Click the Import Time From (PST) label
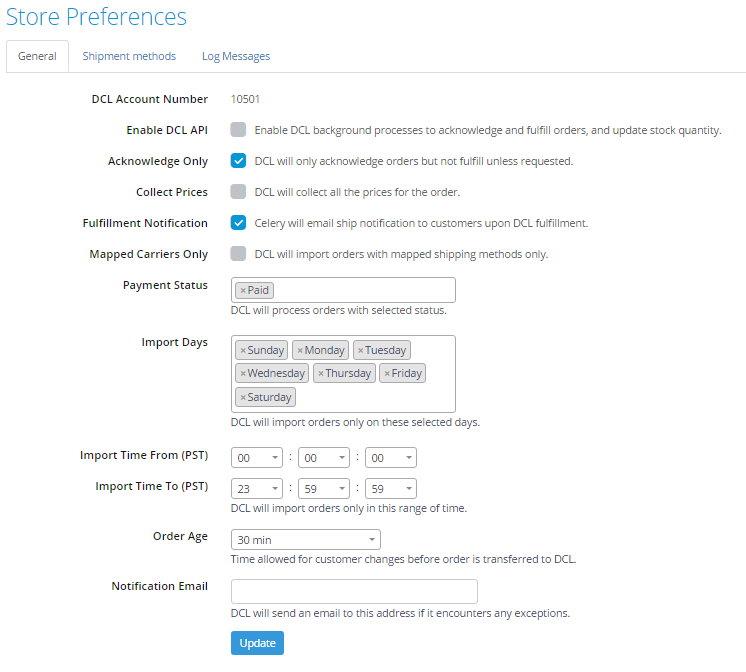This screenshot has height=672, width=746. (144, 455)
